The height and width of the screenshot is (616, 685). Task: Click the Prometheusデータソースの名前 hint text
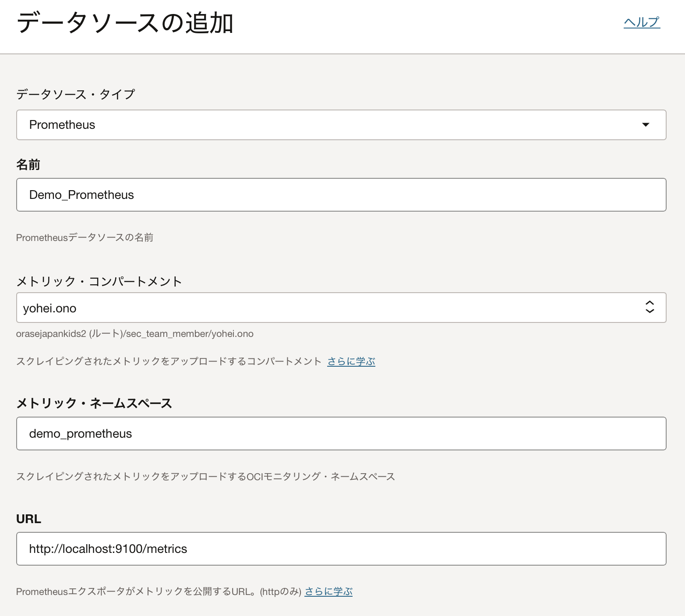pos(85,237)
